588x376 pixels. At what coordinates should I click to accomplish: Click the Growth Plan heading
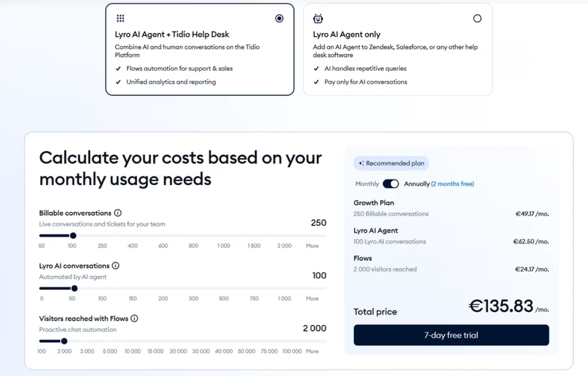tap(373, 203)
